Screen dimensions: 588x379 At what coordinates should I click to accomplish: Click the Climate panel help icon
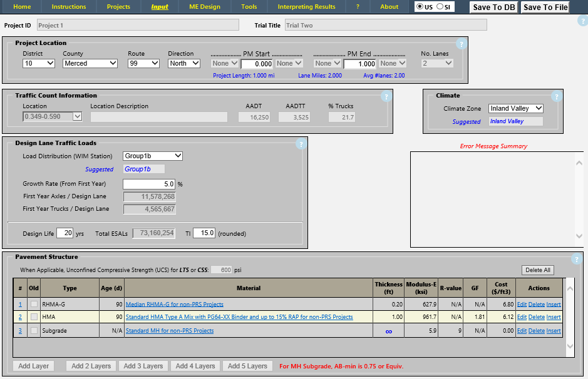(x=557, y=96)
